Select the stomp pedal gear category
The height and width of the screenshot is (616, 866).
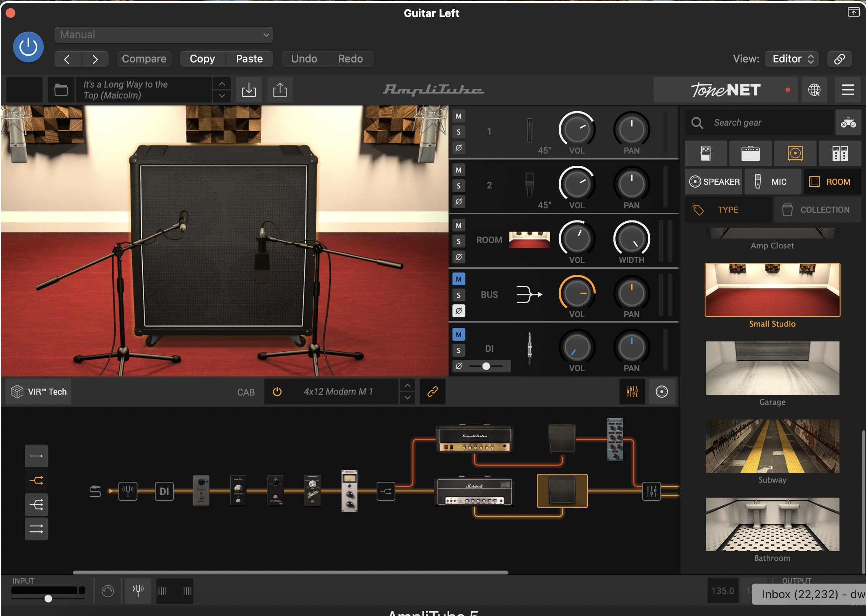tap(706, 154)
